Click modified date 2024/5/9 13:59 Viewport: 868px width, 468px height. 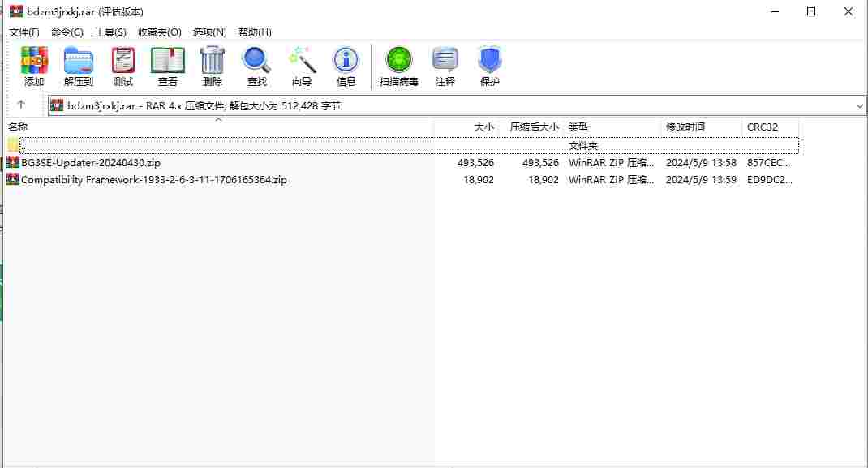(x=701, y=180)
